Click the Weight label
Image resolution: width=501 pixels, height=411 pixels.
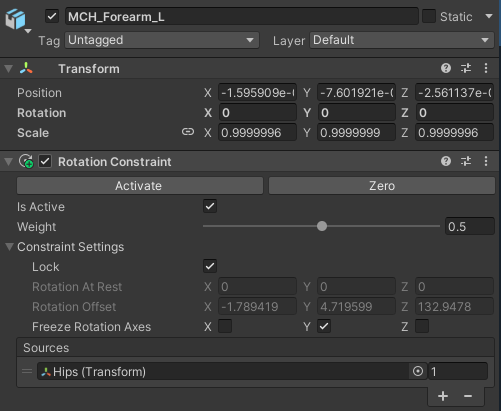coord(37,227)
